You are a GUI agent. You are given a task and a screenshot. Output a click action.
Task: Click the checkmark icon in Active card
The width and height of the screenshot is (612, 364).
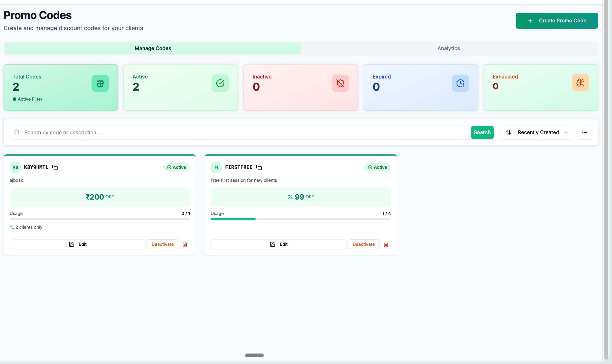[x=220, y=83]
